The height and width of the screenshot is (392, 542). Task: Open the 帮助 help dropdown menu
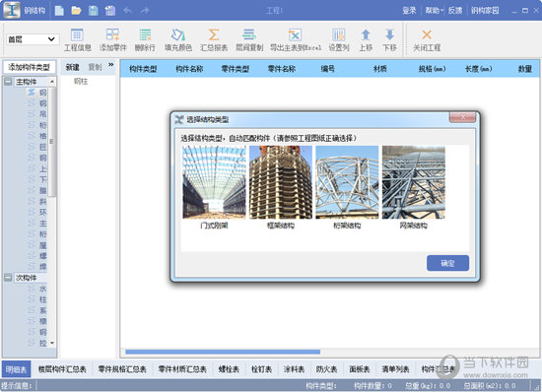pos(435,11)
